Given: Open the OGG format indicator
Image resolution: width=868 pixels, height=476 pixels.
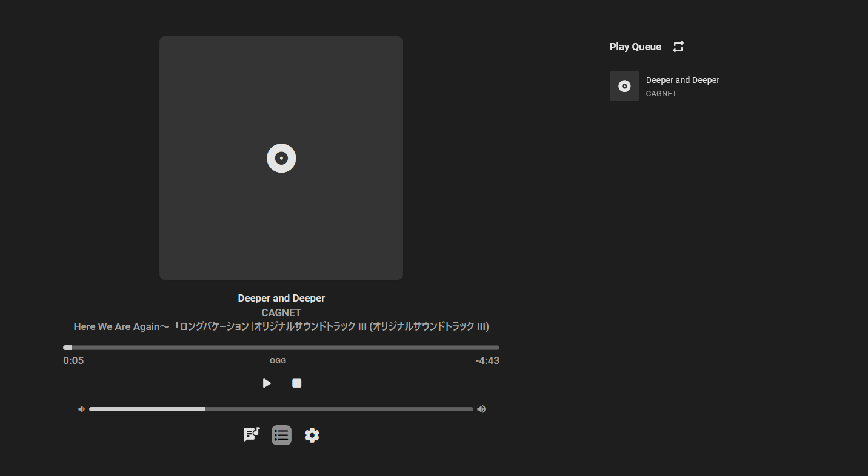Looking at the screenshot, I should pyautogui.click(x=278, y=360).
